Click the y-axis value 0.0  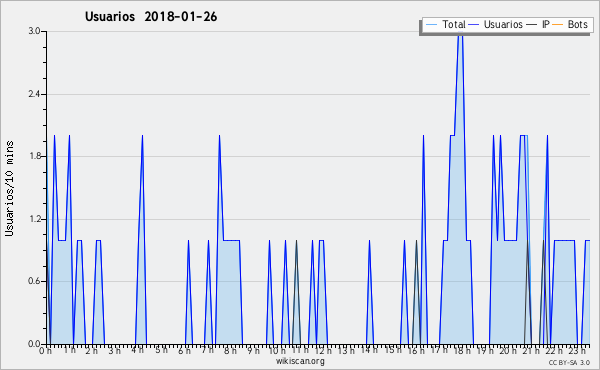pos(34,344)
